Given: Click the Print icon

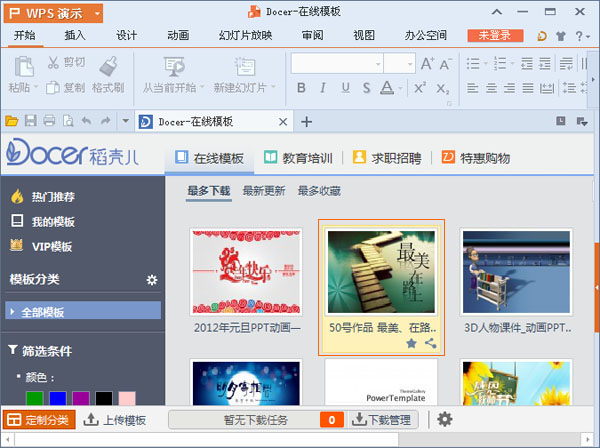Looking at the screenshot, I should click(49, 121).
